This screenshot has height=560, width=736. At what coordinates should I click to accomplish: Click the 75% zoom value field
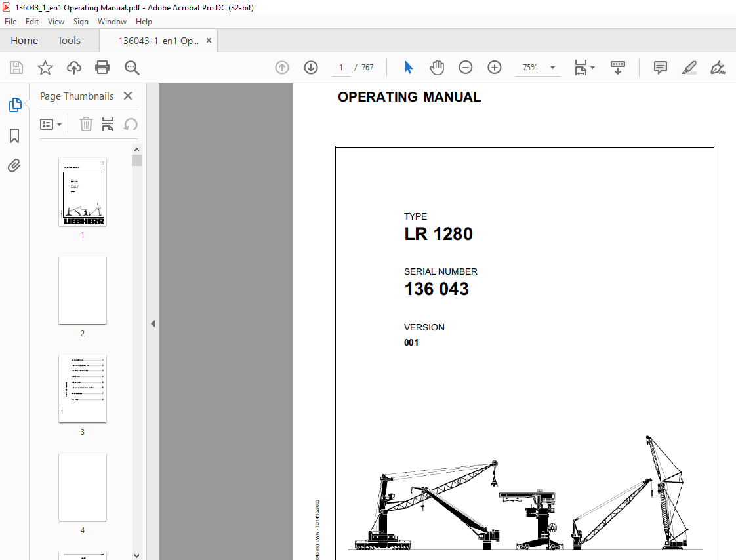(531, 68)
